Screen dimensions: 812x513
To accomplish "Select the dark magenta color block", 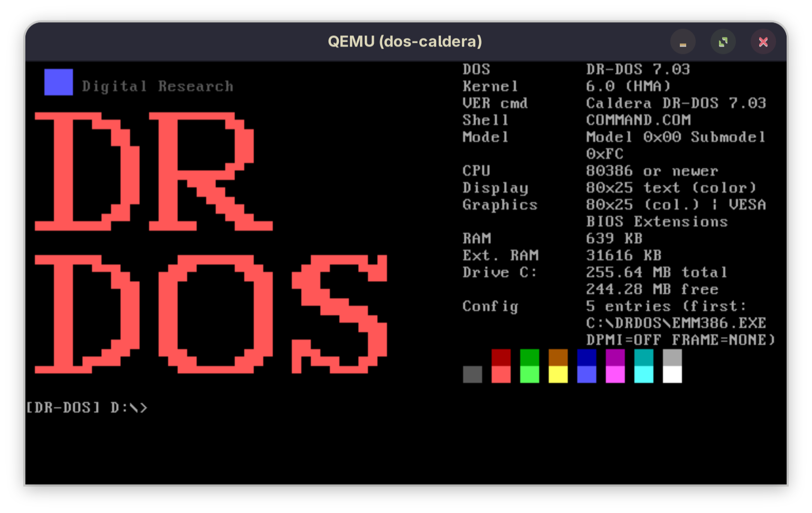I will pos(615,358).
